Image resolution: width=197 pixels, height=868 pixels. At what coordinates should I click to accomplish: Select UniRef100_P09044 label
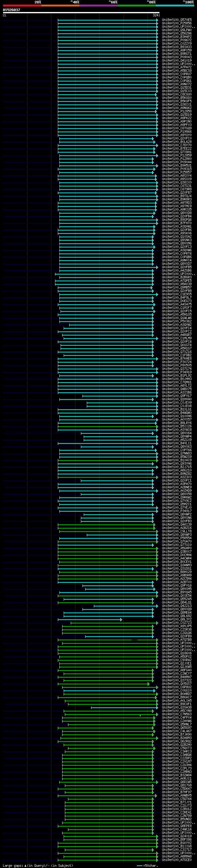177,162
